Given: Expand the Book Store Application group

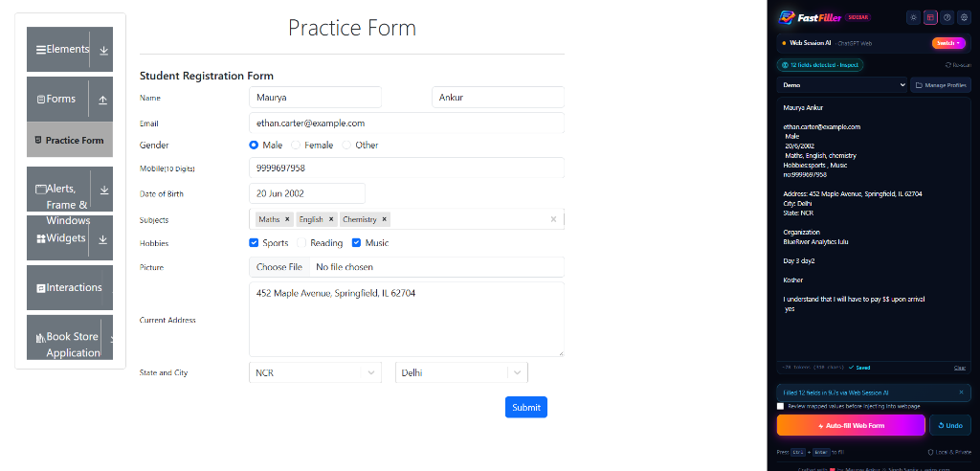Looking at the screenshot, I should [x=69, y=338].
